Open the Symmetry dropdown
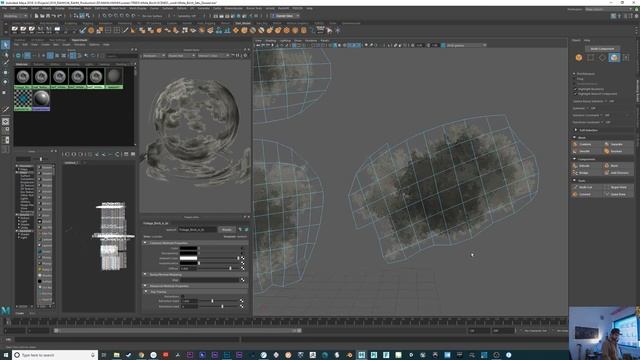 pyautogui.click(x=188, y=16)
